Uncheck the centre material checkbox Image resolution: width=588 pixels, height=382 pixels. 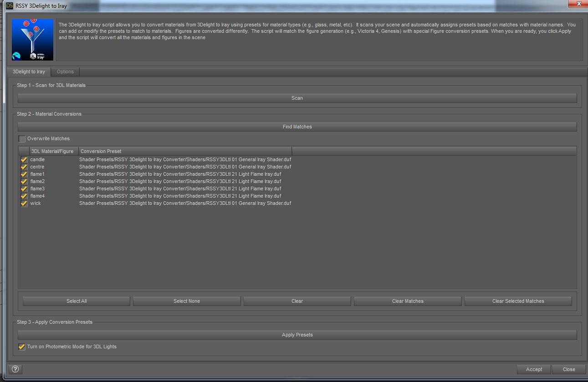tap(24, 167)
